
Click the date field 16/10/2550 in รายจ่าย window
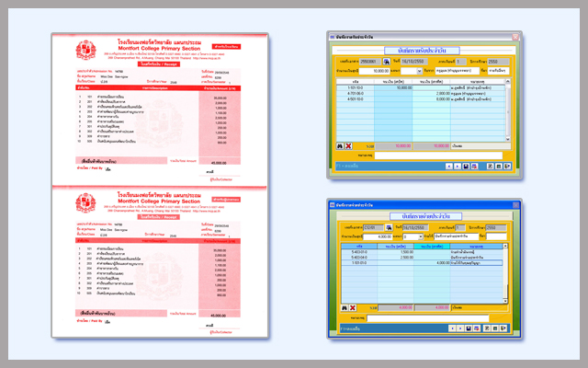pyautogui.click(x=415, y=227)
